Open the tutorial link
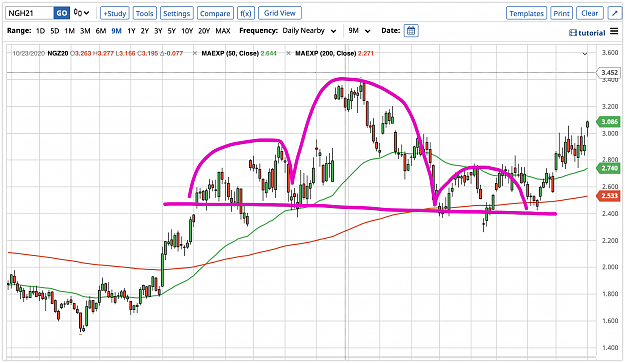 (588, 33)
